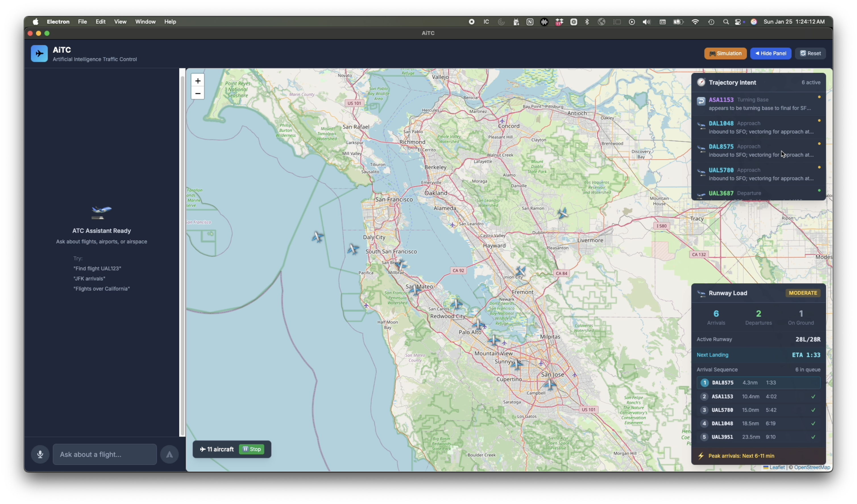Open the macOS Spotlight search icon
The width and height of the screenshot is (857, 504).
coord(726,22)
